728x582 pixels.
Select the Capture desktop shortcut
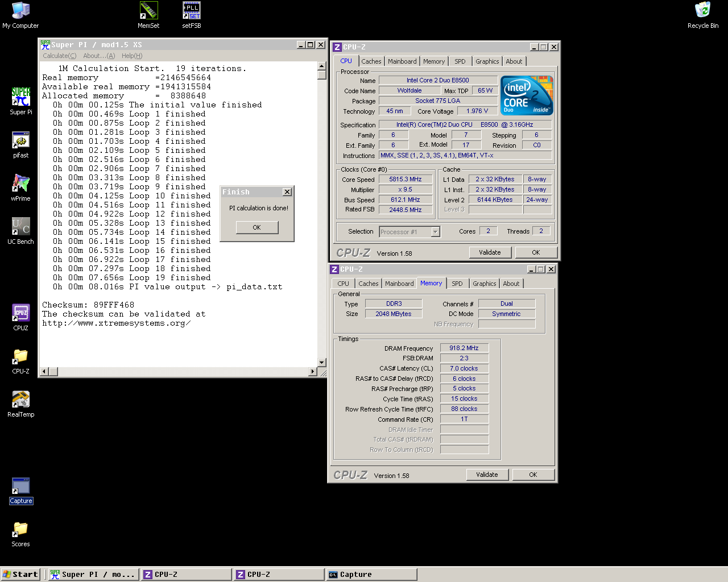[21, 491]
